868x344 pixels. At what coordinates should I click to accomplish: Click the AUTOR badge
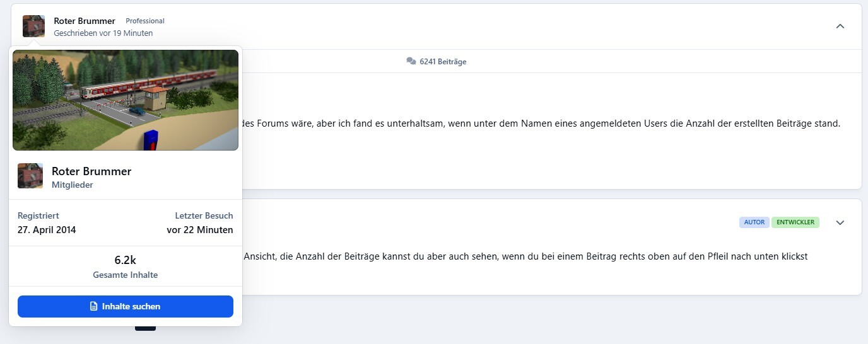754,222
